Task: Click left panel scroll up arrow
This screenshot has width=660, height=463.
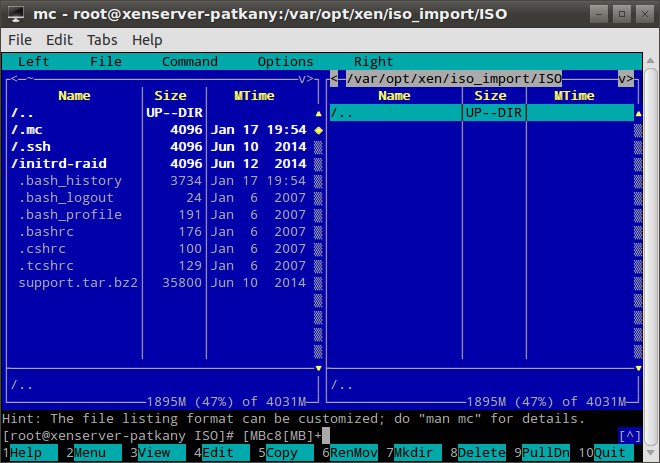Action: [319, 114]
